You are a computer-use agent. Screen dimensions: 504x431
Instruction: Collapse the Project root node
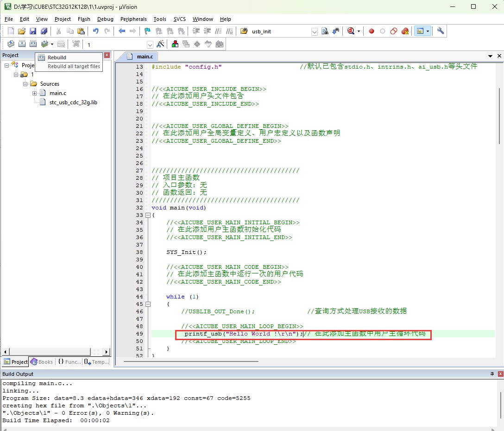click(x=6, y=65)
